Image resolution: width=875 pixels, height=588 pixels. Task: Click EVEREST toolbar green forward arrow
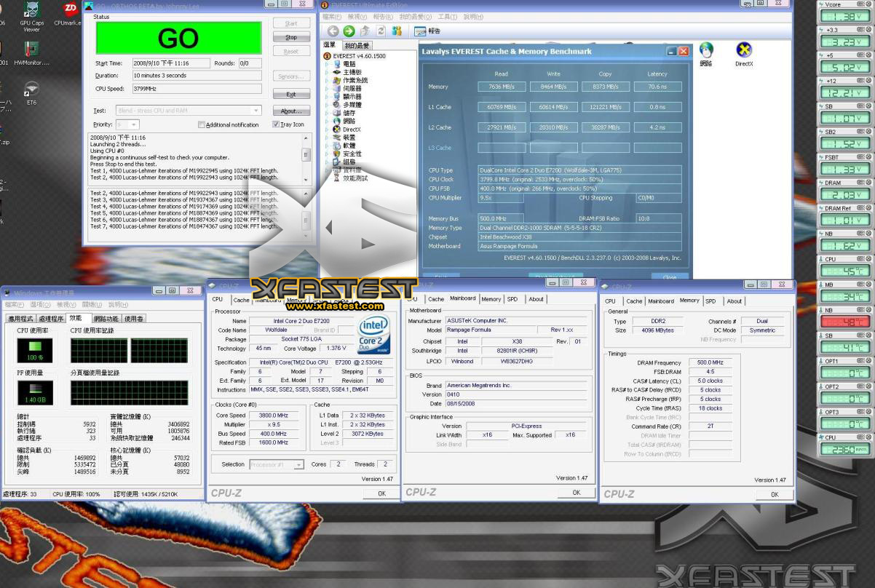[x=349, y=31]
